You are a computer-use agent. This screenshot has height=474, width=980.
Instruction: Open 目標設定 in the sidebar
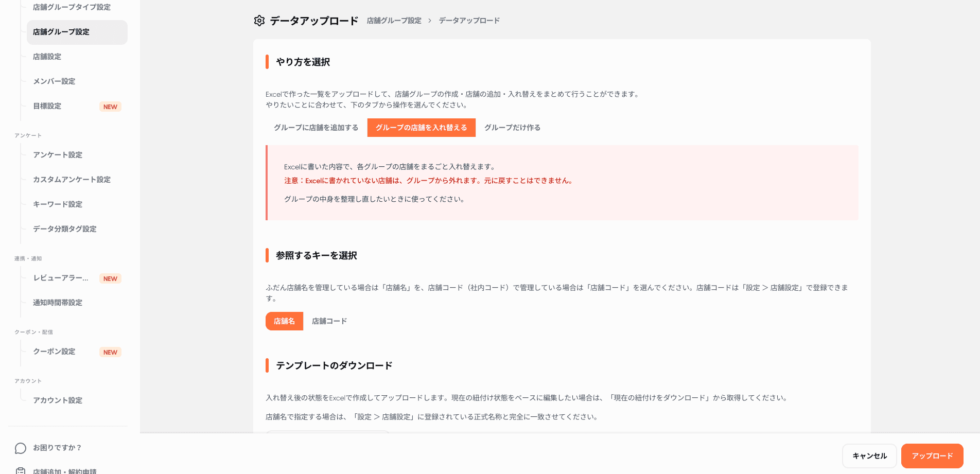(x=47, y=106)
